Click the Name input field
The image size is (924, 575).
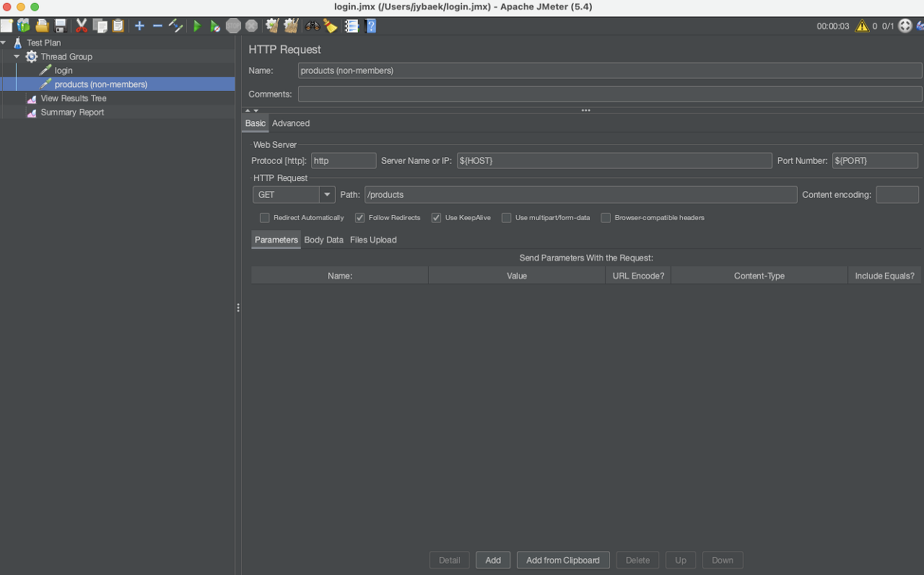coord(610,71)
